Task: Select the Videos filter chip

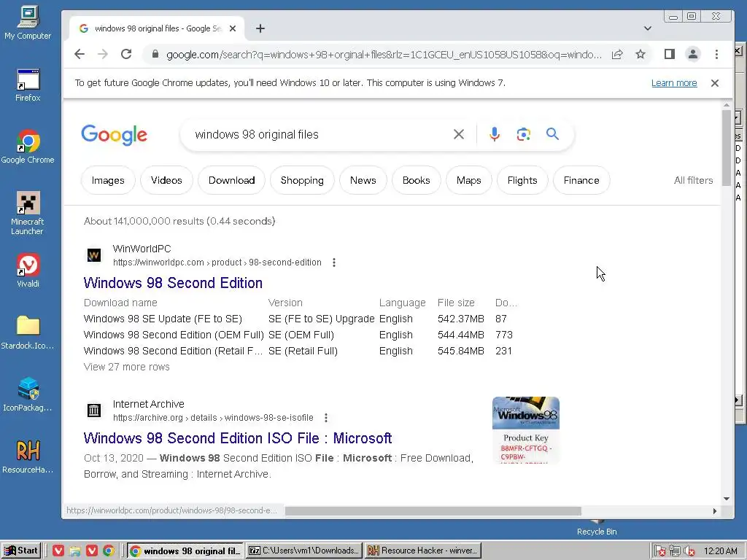Action: (x=166, y=181)
